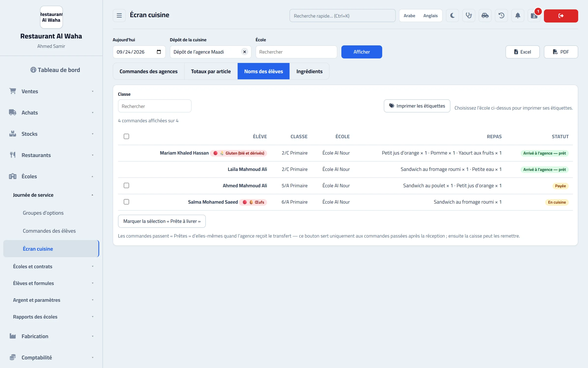Open the Commandes des agences tab
Screen dimensions: 588x368
pos(148,71)
